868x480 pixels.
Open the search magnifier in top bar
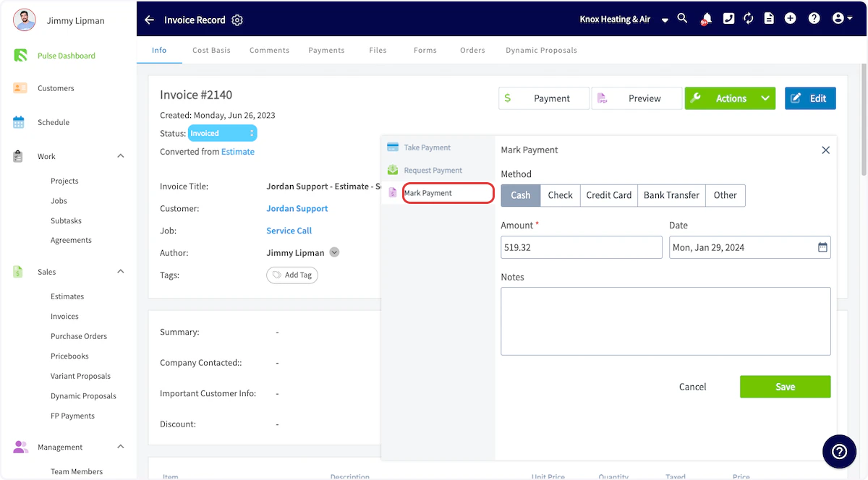(x=682, y=18)
